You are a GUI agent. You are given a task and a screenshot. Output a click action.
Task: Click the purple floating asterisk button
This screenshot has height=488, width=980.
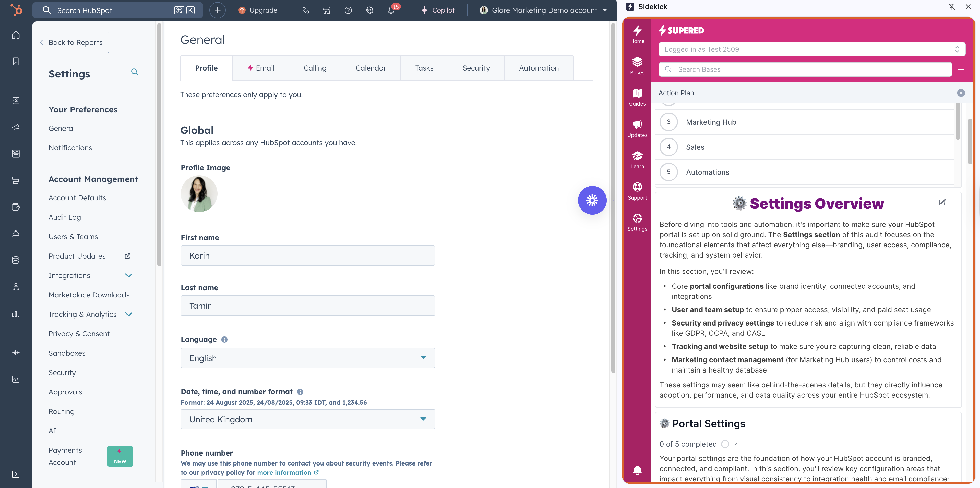coord(592,200)
